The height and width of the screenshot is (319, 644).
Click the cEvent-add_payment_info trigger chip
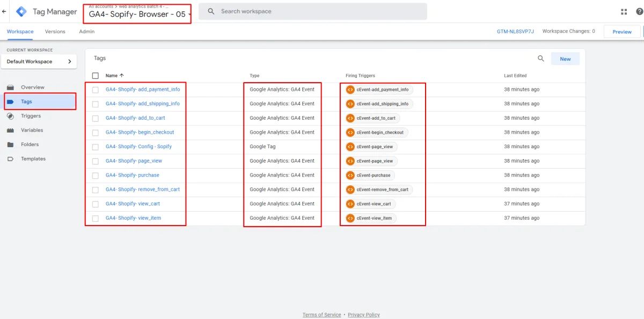[379, 90]
